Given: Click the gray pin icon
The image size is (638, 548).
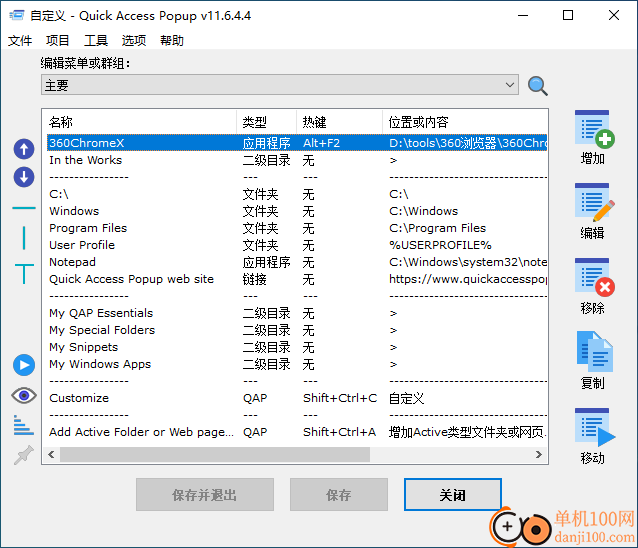Looking at the screenshot, I should tap(24, 455).
